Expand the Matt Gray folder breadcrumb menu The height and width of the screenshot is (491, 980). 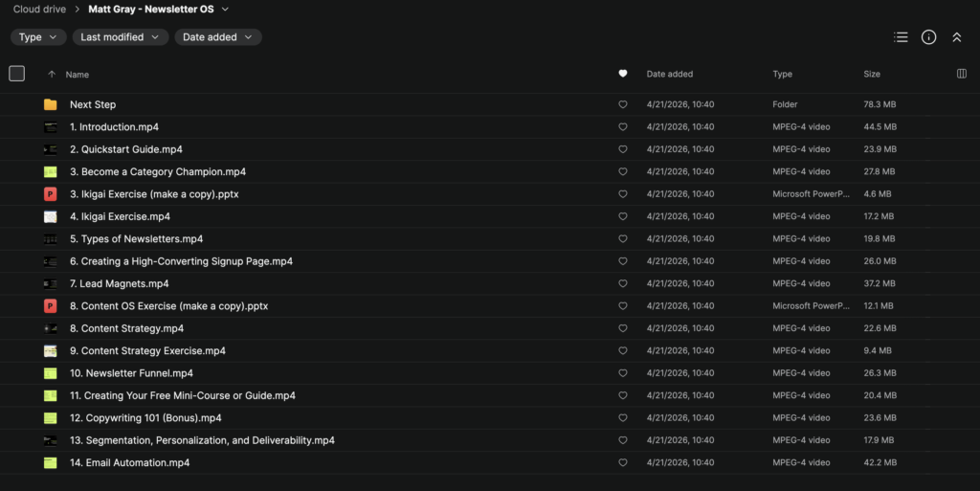(225, 10)
